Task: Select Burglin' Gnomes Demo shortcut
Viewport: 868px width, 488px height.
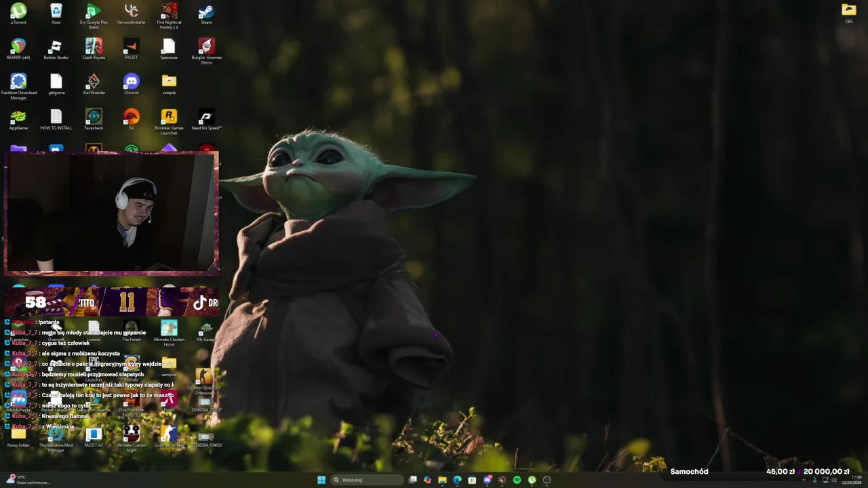Action: tap(207, 51)
